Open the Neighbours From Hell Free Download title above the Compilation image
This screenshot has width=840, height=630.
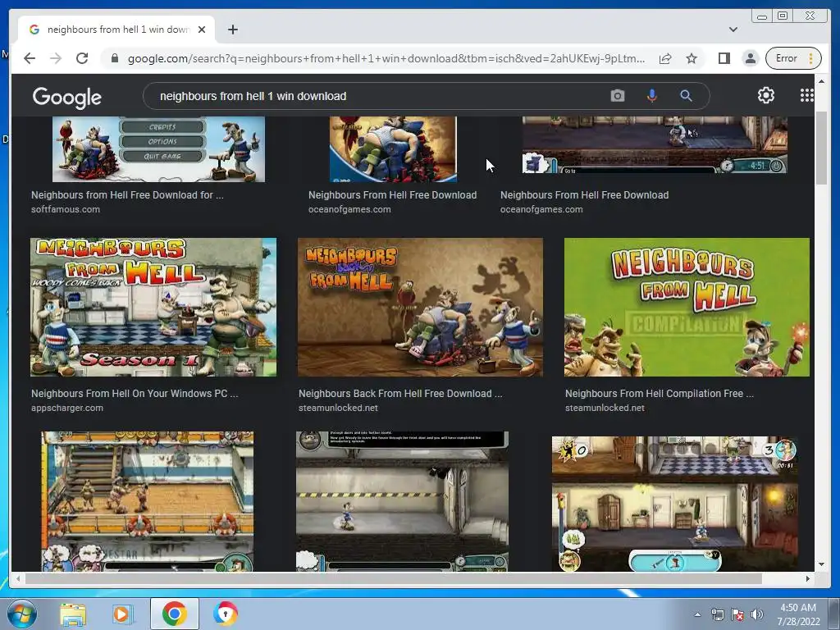point(584,195)
